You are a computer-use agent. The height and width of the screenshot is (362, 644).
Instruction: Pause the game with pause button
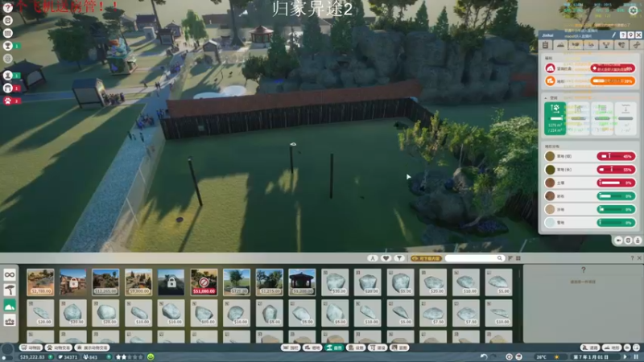(636, 356)
